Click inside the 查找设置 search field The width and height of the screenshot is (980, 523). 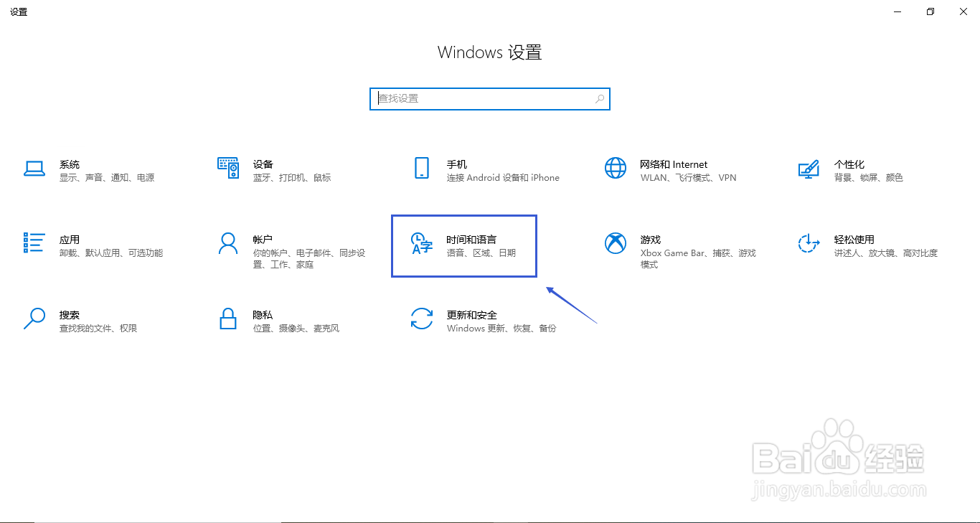(490, 99)
